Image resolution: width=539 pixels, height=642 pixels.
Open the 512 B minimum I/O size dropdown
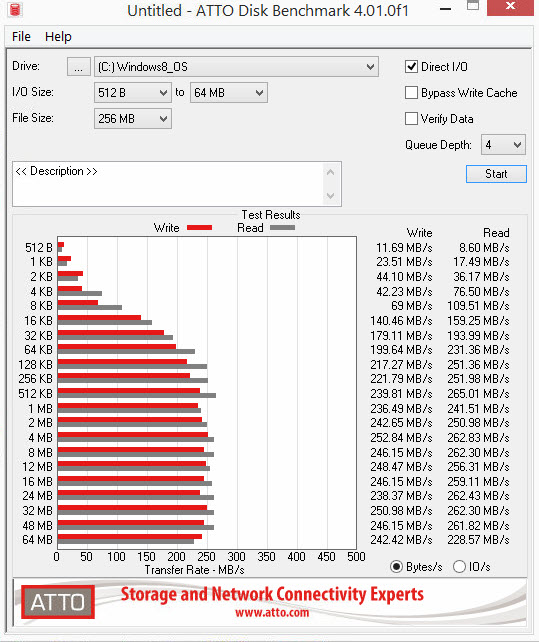coord(132,93)
